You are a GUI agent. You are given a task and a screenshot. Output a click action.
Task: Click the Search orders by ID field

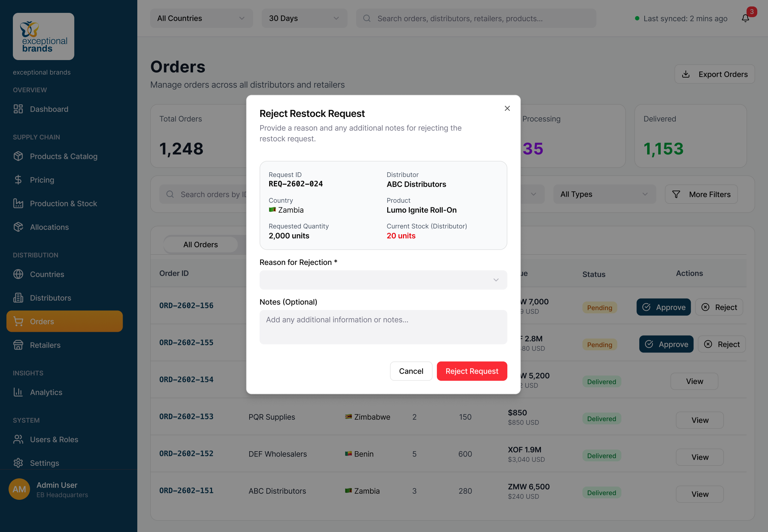click(203, 194)
